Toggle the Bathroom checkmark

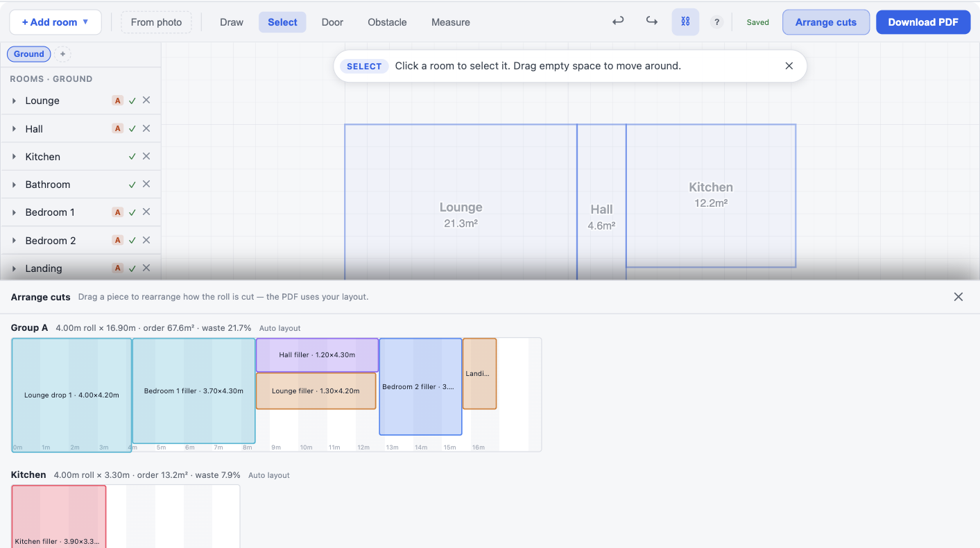pyautogui.click(x=132, y=185)
